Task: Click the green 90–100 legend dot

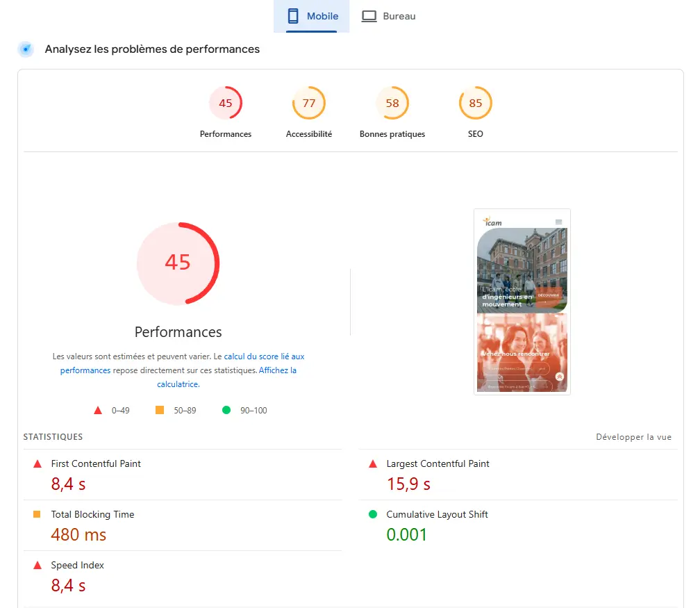Action: [226, 411]
